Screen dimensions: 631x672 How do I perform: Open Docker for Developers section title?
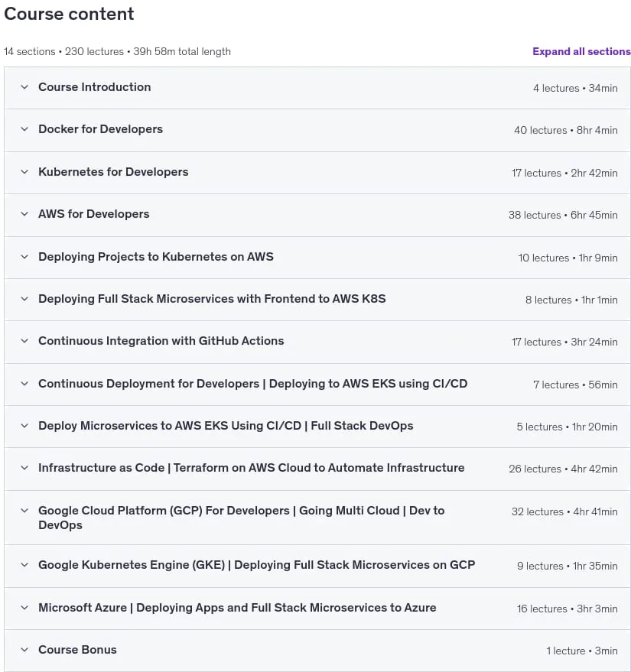101,129
